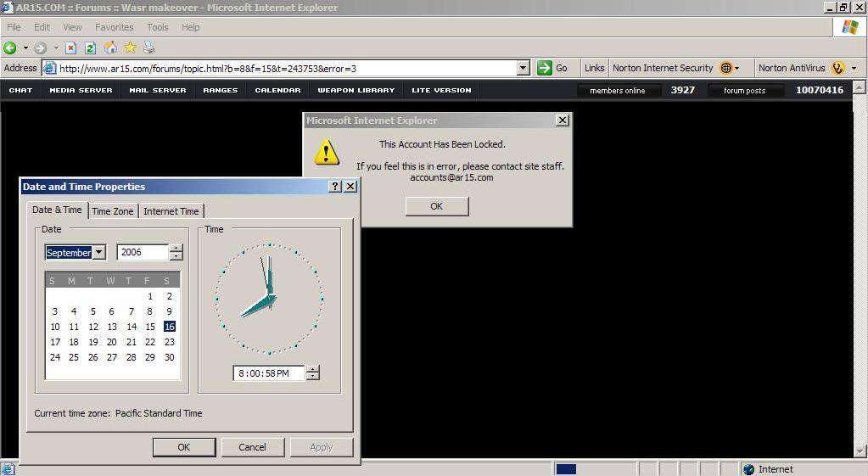Expand Norton Internet Security dropdown arrow
868x476 pixels.
click(x=736, y=69)
